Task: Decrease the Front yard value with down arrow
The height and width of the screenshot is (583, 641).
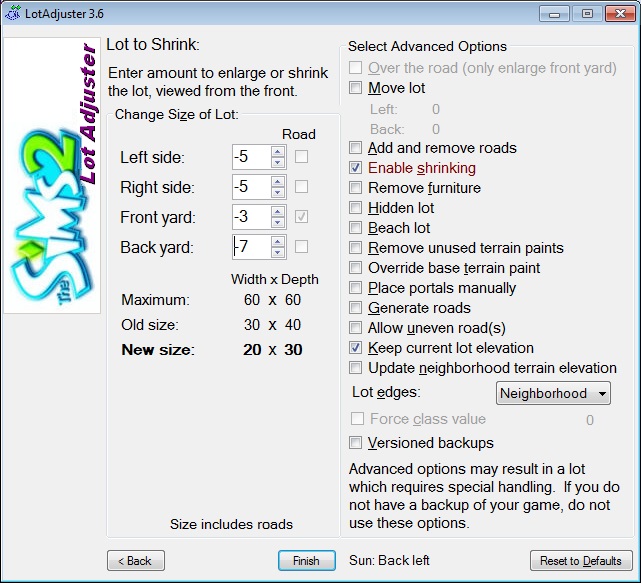Action: 278,222
